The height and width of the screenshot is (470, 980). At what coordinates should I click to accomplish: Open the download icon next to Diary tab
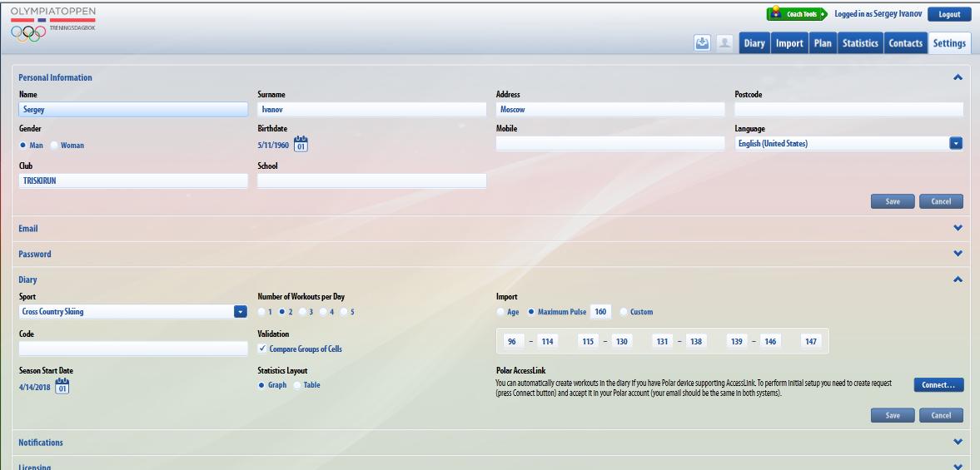point(703,43)
